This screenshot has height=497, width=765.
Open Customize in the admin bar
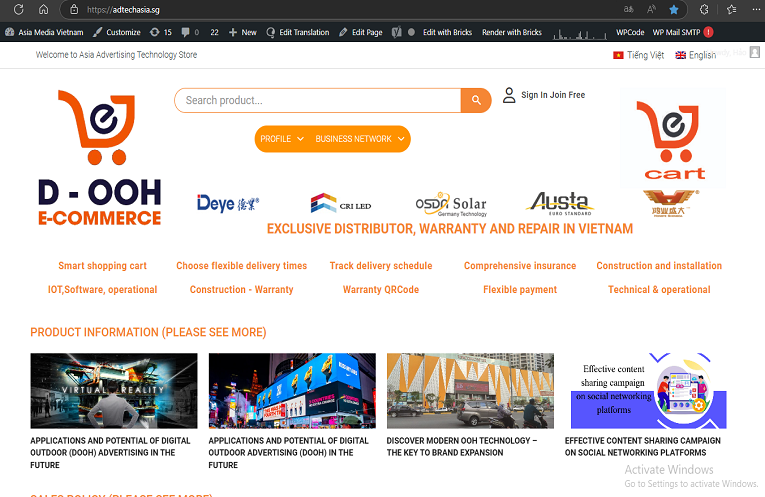116,32
